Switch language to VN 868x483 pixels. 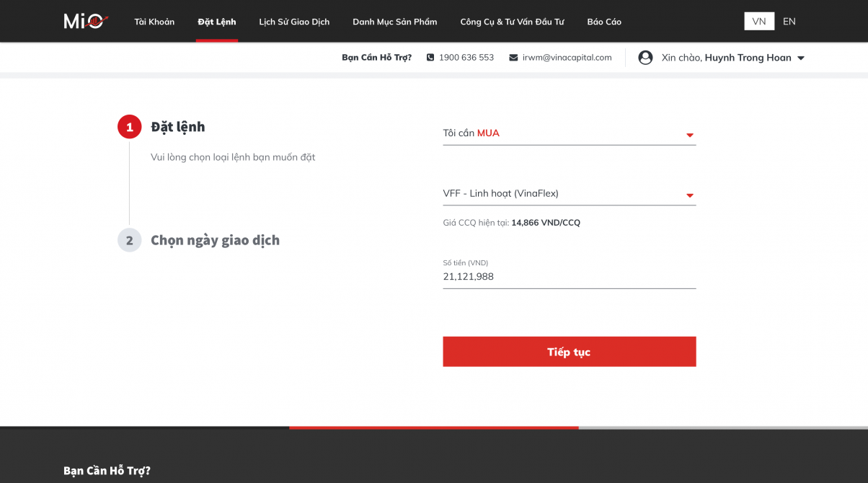pyautogui.click(x=759, y=22)
